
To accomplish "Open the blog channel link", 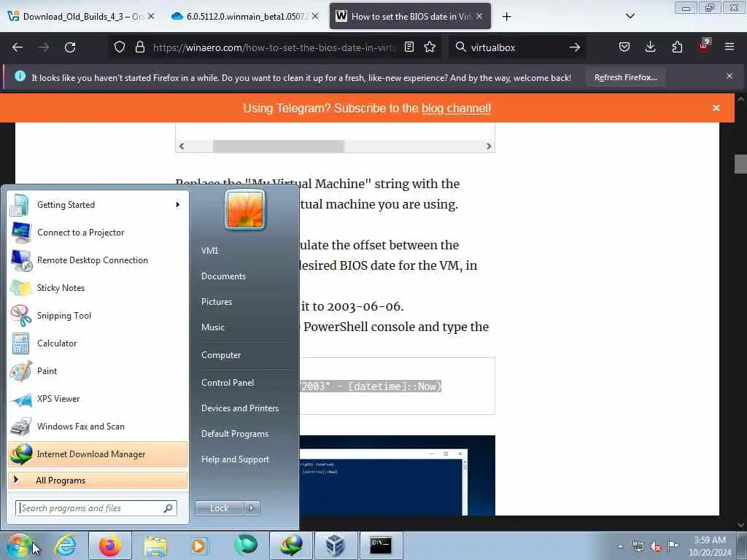I will [x=456, y=109].
